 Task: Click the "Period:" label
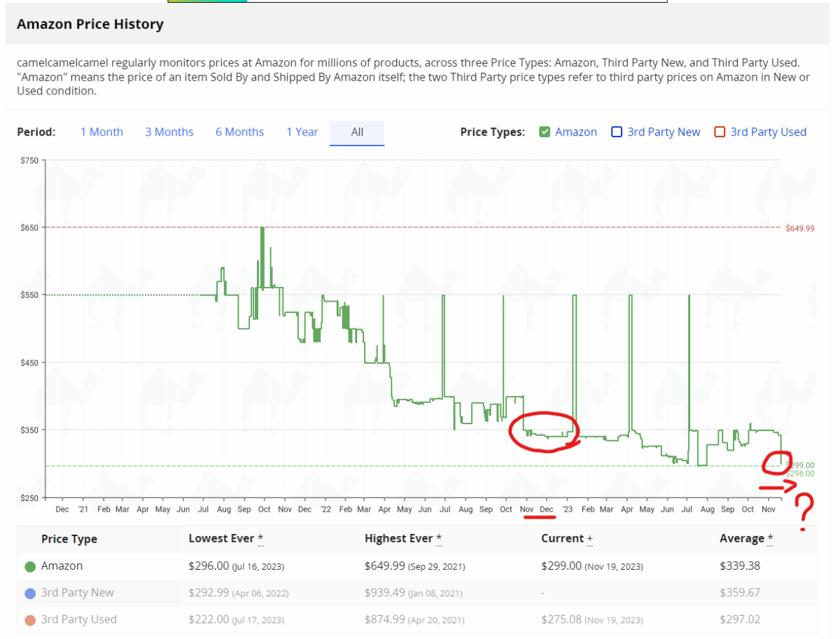36,132
